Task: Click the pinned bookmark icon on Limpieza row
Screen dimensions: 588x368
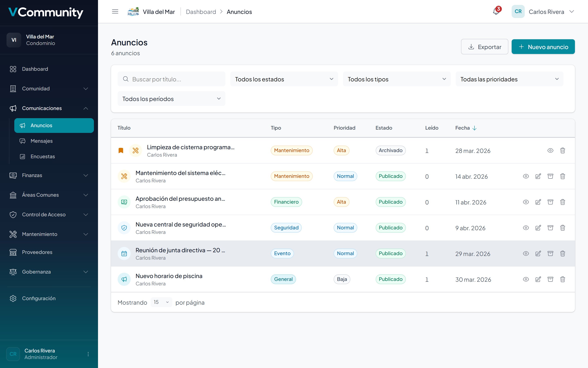Action: 121,151
